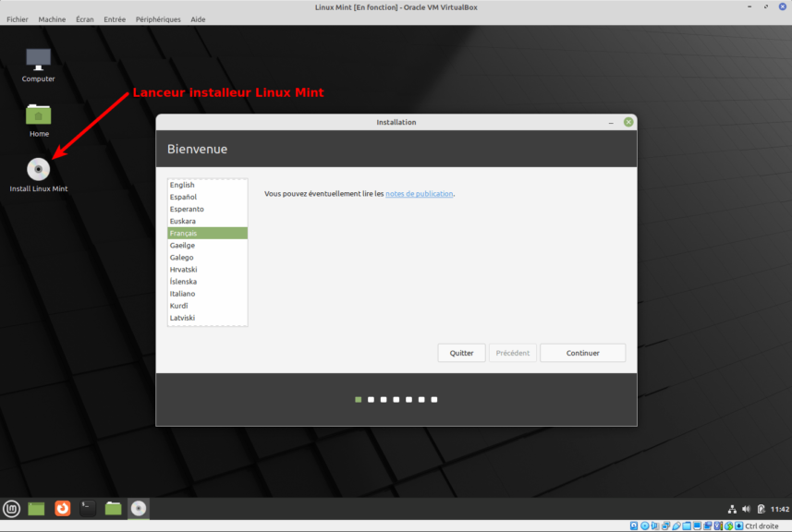Viewport: 792px width, 532px height.
Task: Open the Machine menu of VirtualBox
Action: pyautogui.click(x=52, y=18)
